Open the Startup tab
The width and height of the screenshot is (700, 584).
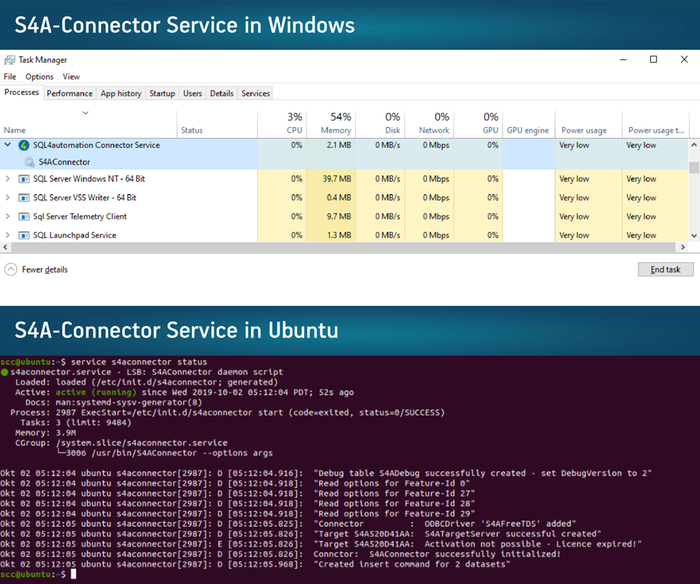(162, 93)
